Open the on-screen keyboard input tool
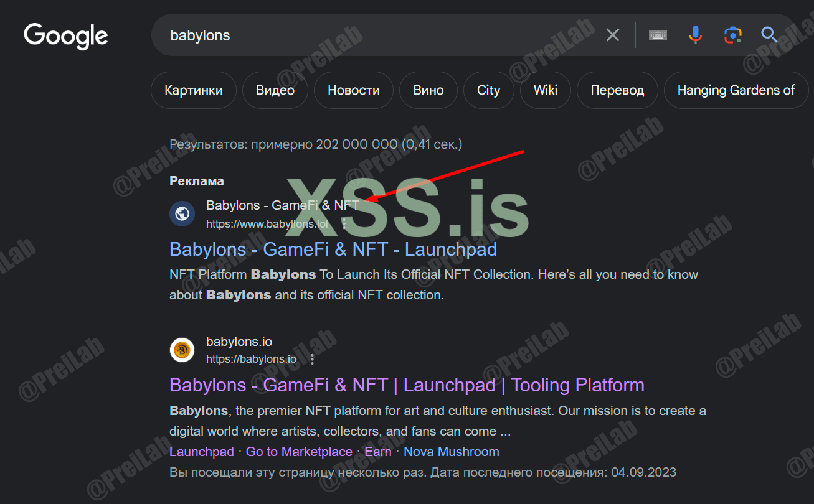814x504 pixels. pyautogui.click(x=658, y=35)
